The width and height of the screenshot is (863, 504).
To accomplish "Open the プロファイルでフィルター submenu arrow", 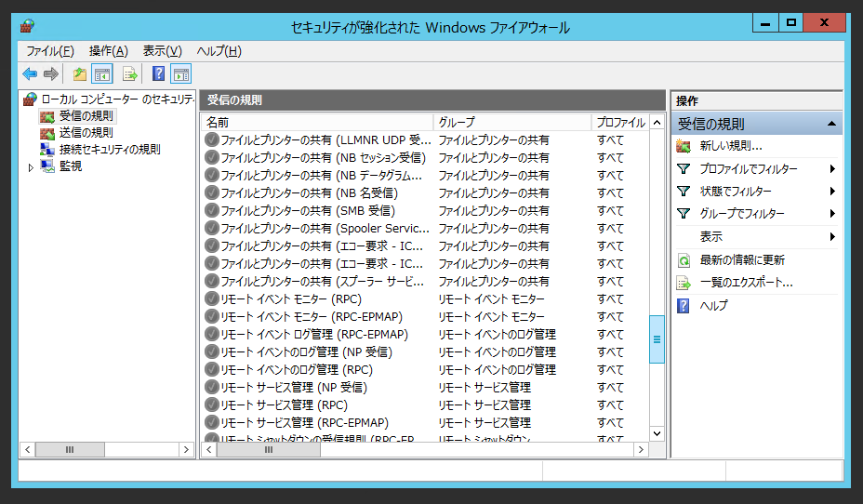I will point(832,169).
